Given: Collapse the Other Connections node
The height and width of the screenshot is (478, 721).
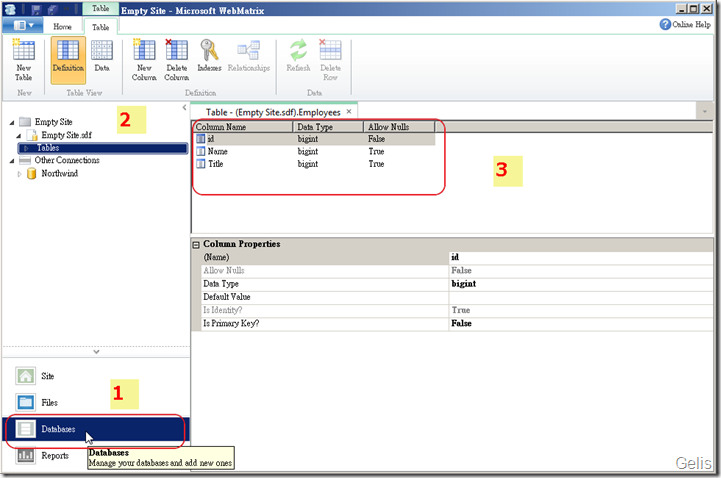Looking at the screenshot, I should pyautogui.click(x=12, y=161).
